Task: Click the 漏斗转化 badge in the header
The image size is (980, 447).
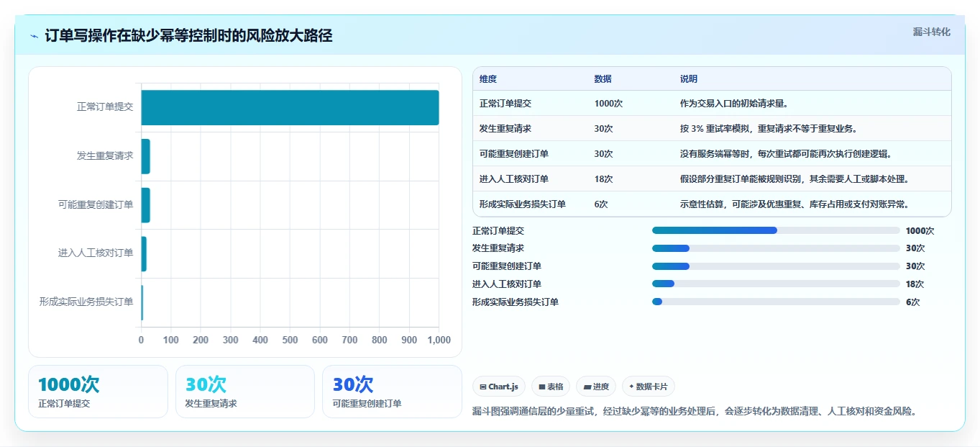Action: pos(931,32)
